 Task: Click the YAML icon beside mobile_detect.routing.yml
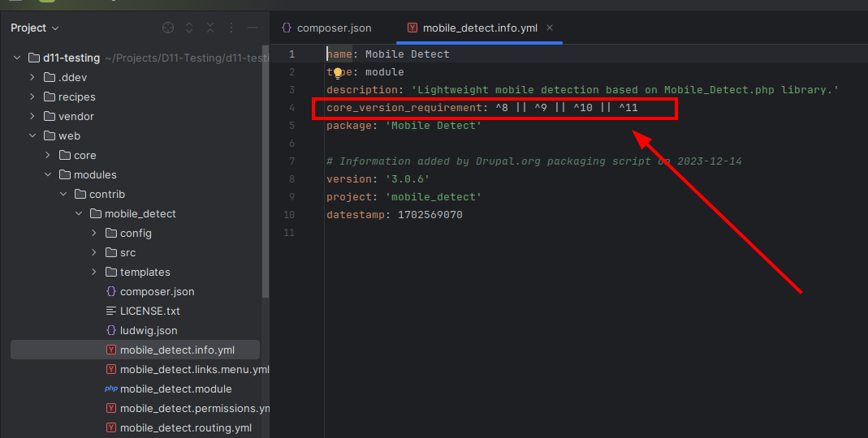click(x=111, y=427)
